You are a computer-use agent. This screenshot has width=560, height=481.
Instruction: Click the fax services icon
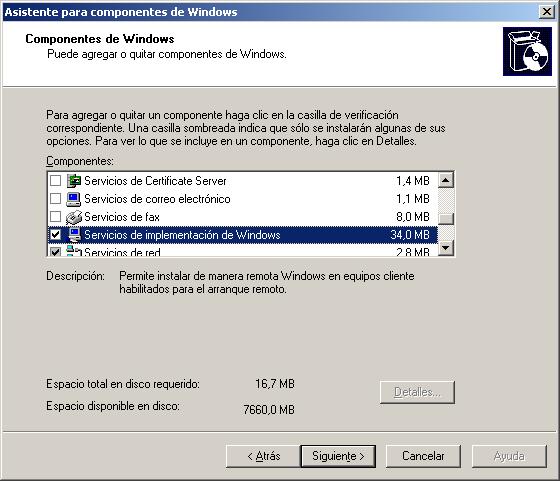[x=74, y=217]
